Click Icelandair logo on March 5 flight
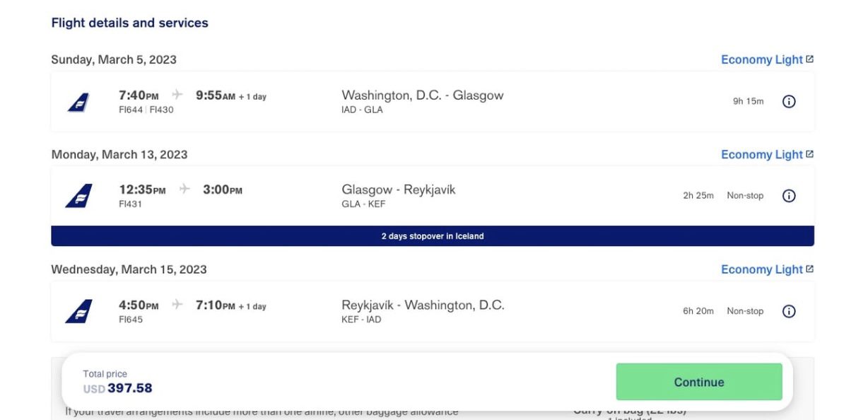868x420 pixels. point(78,102)
